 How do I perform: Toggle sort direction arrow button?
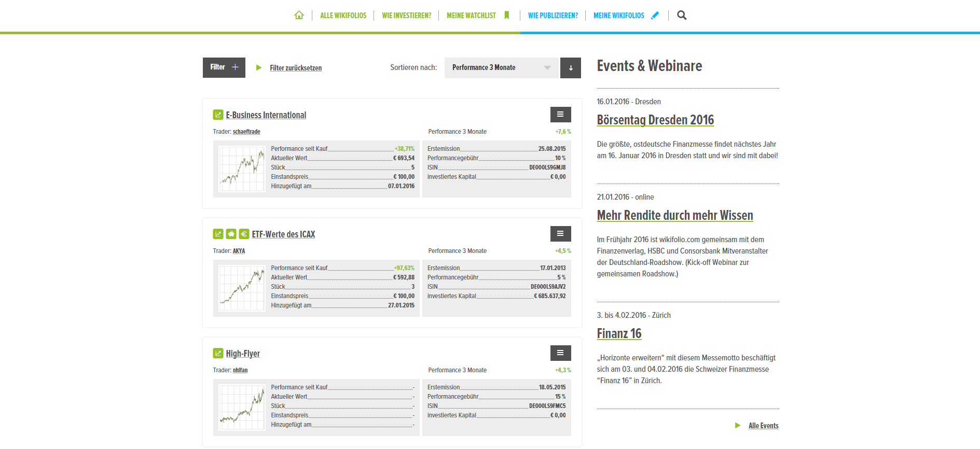point(571,68)
